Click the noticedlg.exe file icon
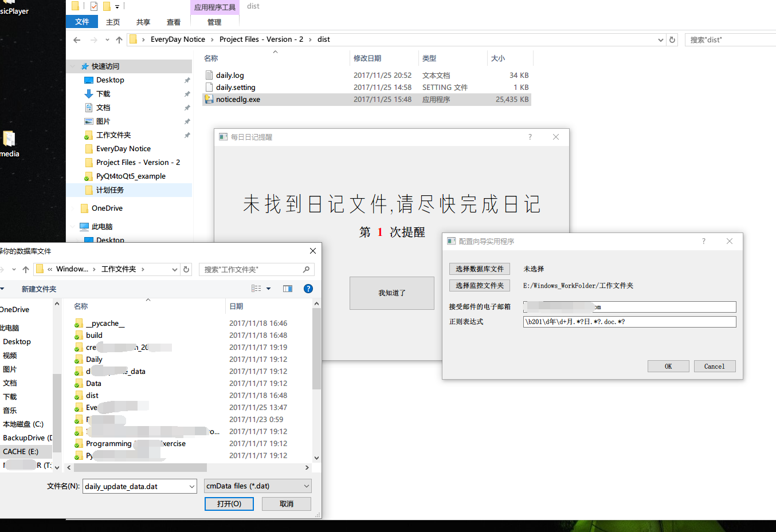Viewport: 776px width, 532px height. pyautogui.click(x=209, y=100)
